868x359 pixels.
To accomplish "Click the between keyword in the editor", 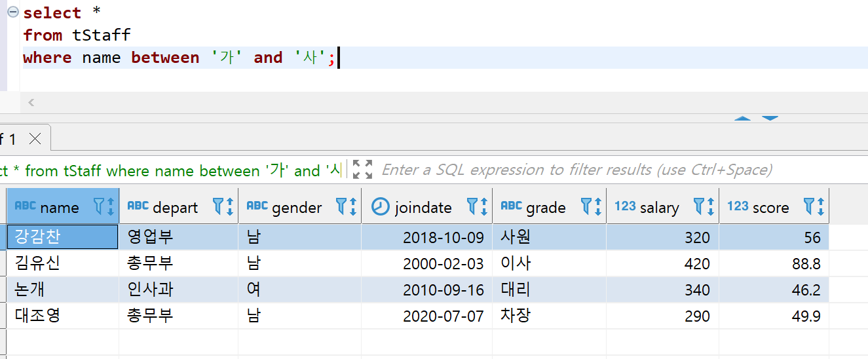I will (x=165, y=57).
